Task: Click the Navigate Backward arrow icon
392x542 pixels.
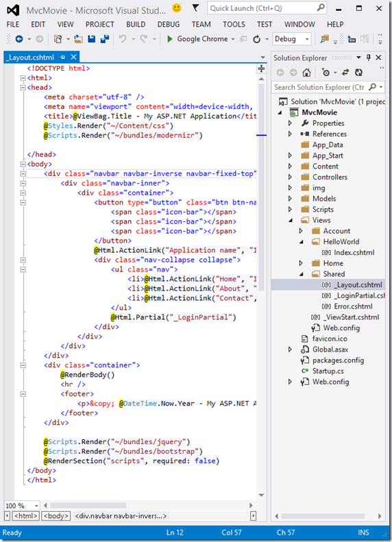Action: [19, 39]
